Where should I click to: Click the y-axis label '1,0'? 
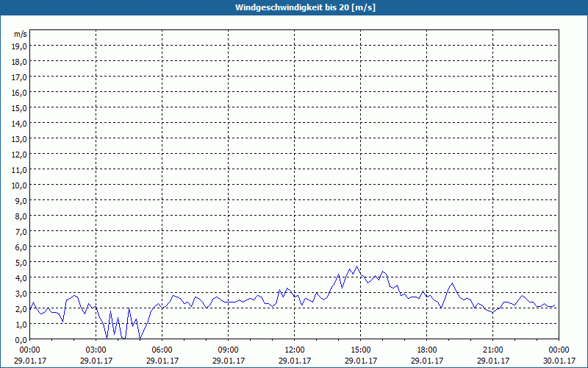click(x=22, y=325)
